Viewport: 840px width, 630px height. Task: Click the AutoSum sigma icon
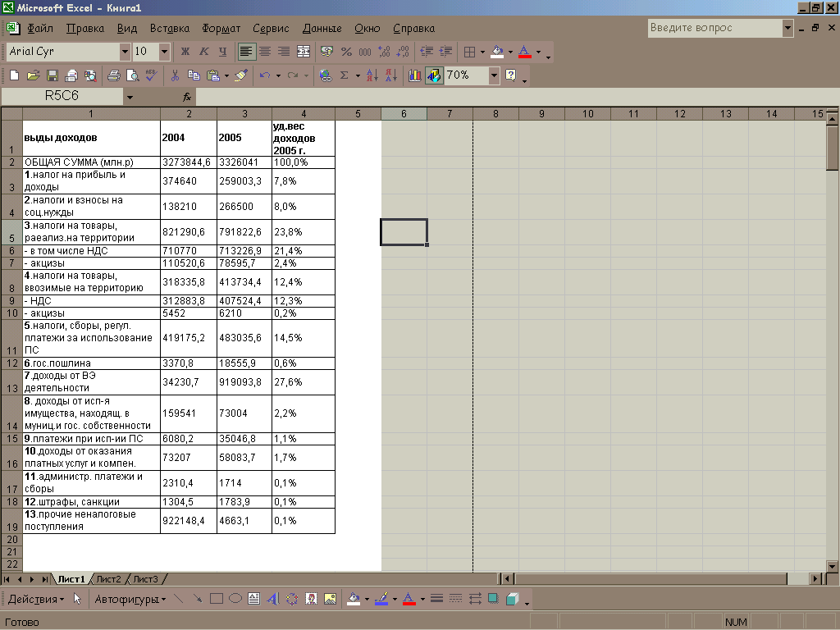[345, 75]
